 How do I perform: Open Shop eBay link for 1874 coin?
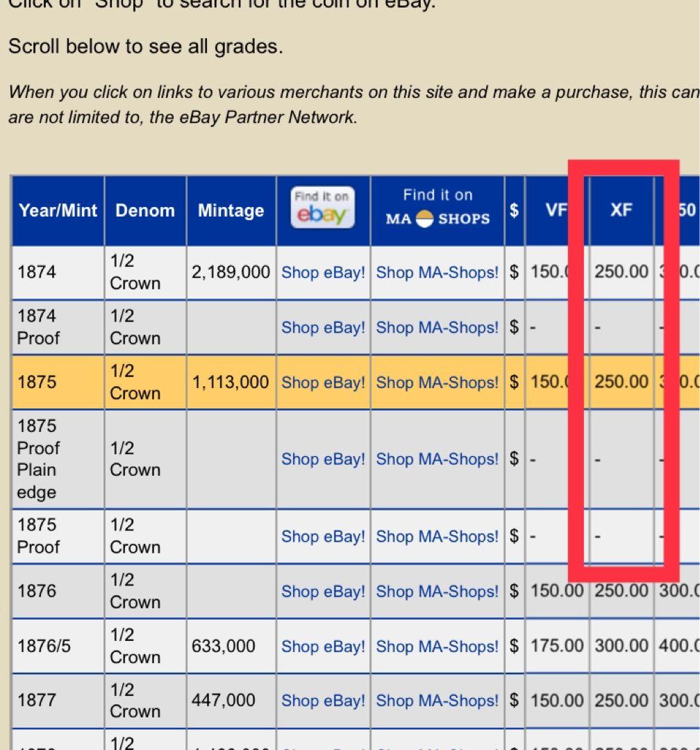323,272
